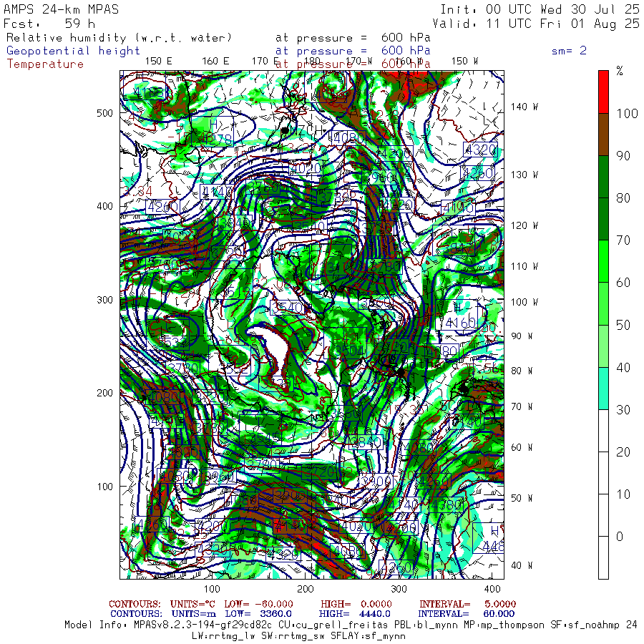
Task: Click the 10 label on the color scale
Action: tap(623, 494)
